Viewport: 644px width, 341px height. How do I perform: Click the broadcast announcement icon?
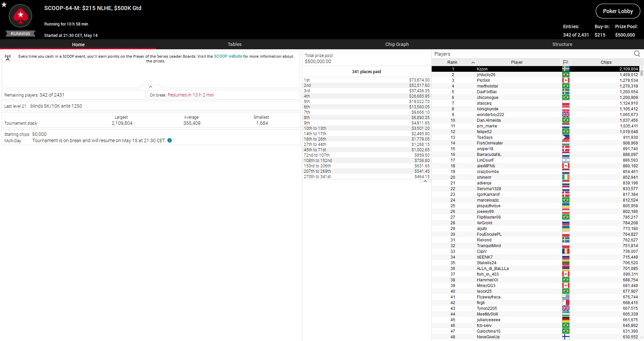(8, 58)
